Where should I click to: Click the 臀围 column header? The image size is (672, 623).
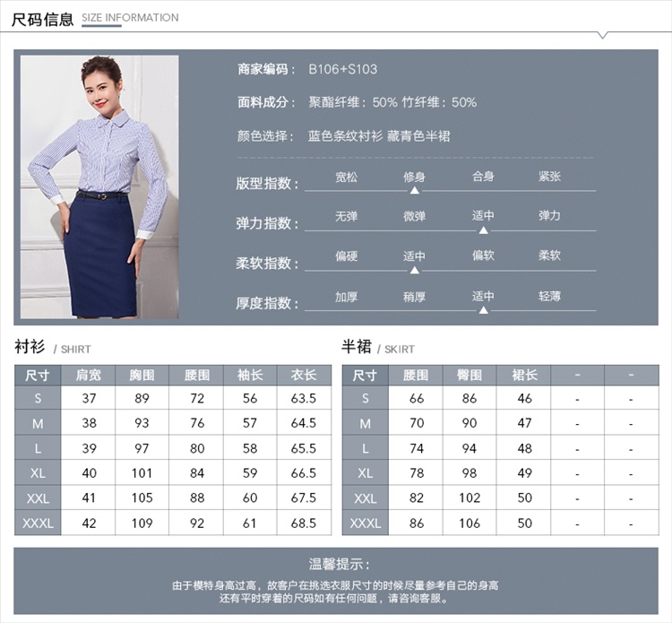(x=470, y=376)
